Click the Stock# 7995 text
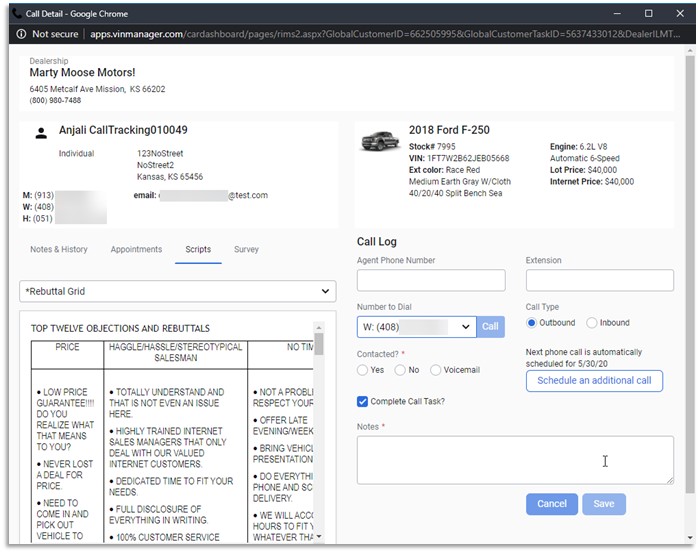Image resolution: width=699 pixels, height=553 pixels. click(x=432, y=147)
